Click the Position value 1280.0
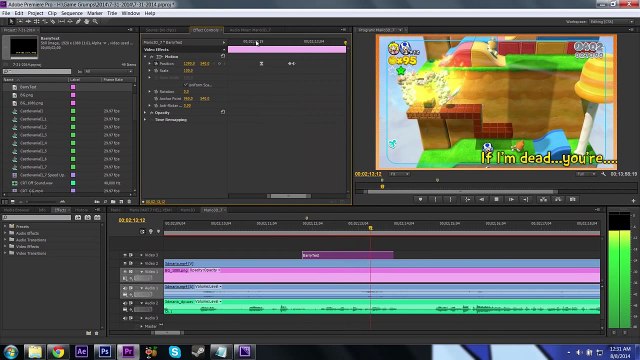Screen dimensions: 640x360 click(189, 64)
